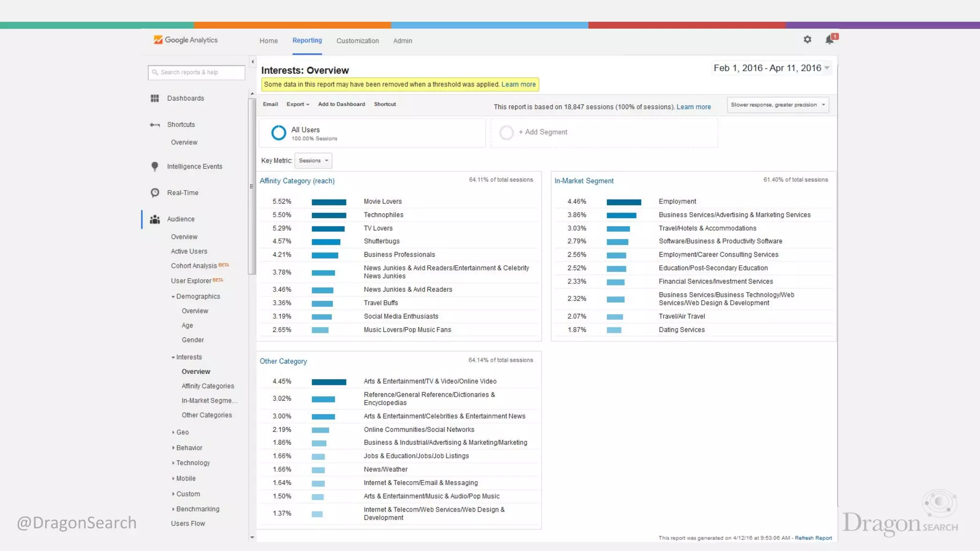980x551 pixels.
Task: Click the settings gear icon
Action: pyautogui.click(x=807, y=40)
